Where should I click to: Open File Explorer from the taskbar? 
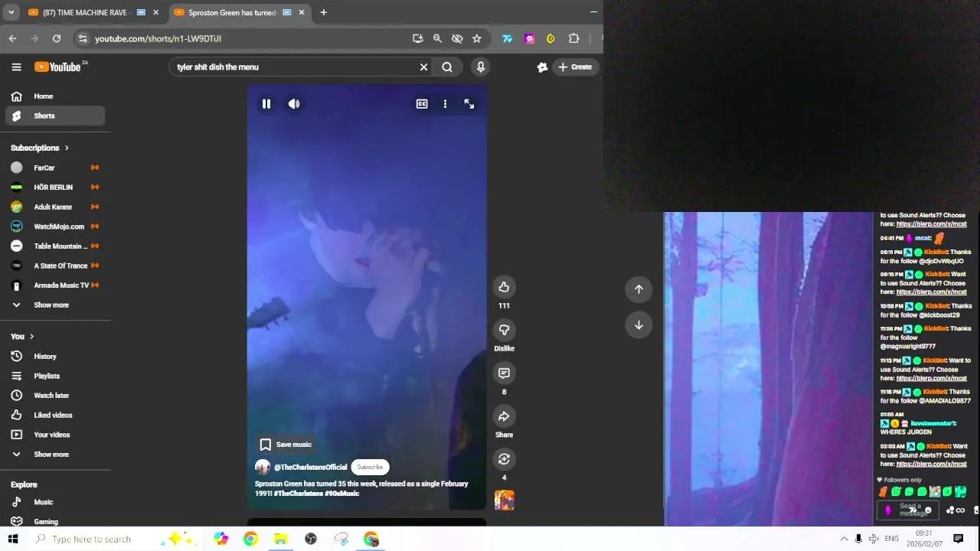280,539
